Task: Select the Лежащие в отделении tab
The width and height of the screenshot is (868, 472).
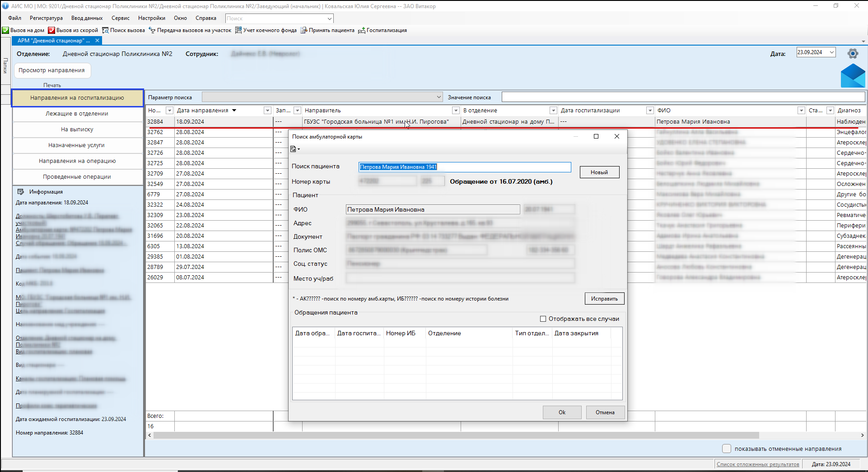Action: 77,114
